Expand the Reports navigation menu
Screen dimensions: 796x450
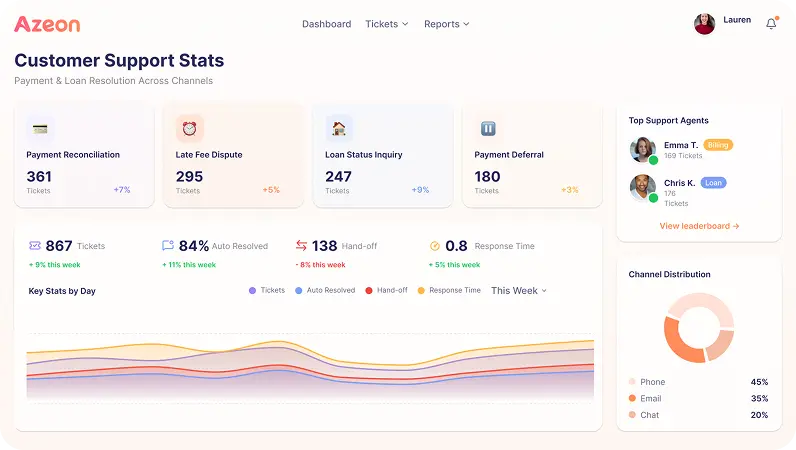(446, 24)
